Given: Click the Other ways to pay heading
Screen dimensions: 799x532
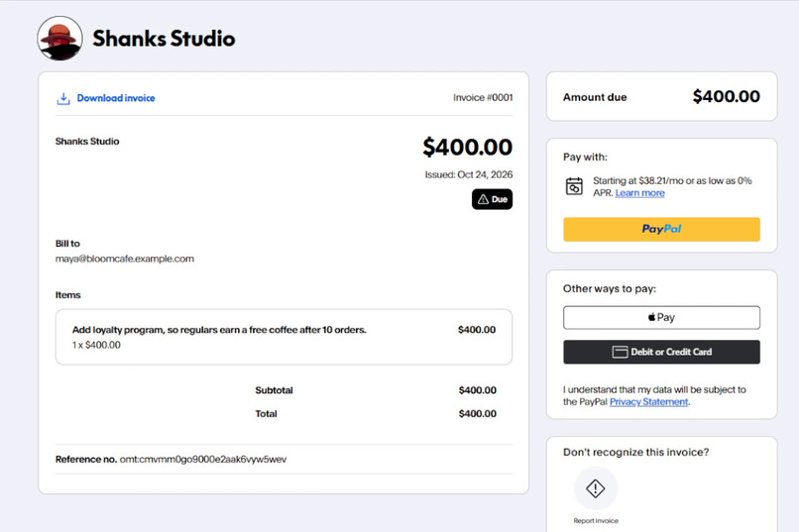Looking at the screenshot, I should pos(610,288).
